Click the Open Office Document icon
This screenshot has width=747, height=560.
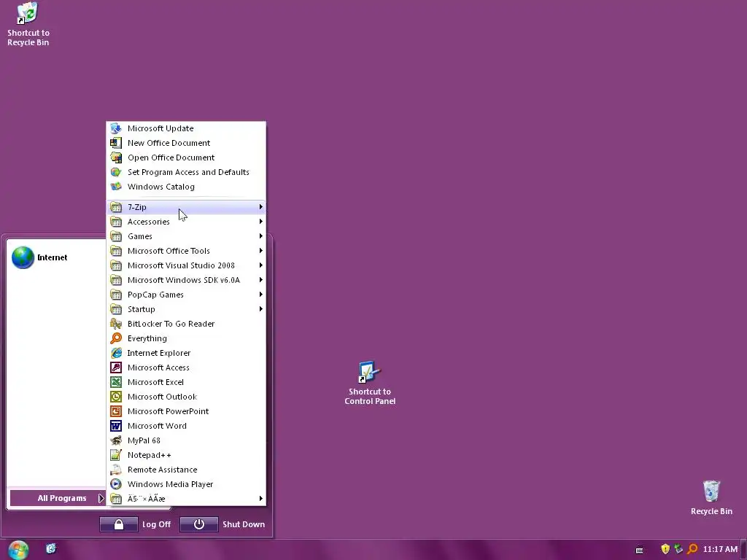click(x=116, y=157)
